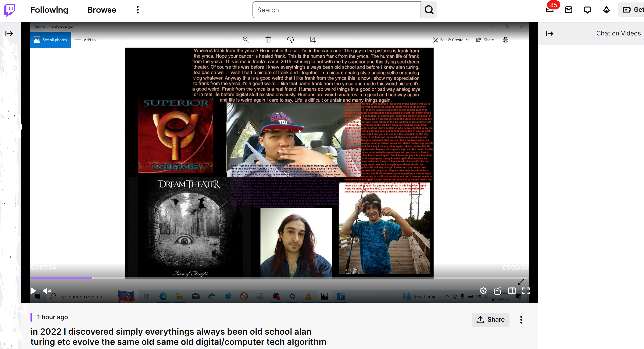Focus the Search input field
Image resolution: width=644 pixels, height=349 pixels.
[x=337, y=10]
